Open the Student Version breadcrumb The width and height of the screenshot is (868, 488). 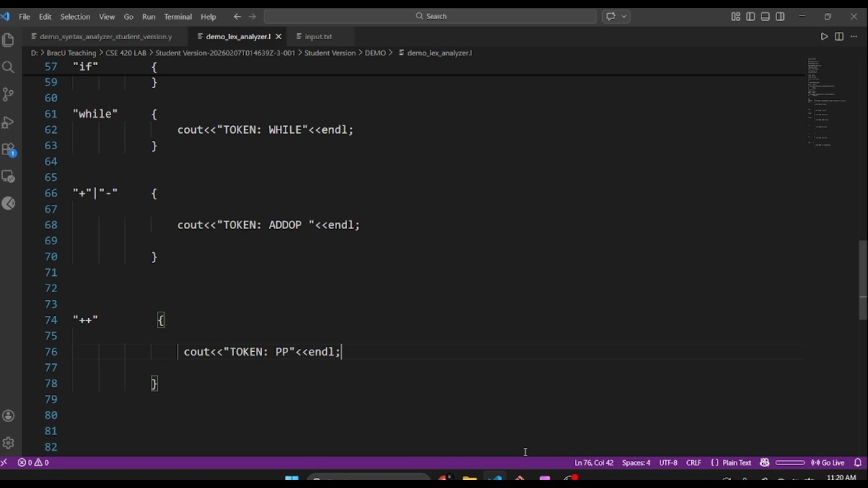pyautogui.click(x=330, y=53)
